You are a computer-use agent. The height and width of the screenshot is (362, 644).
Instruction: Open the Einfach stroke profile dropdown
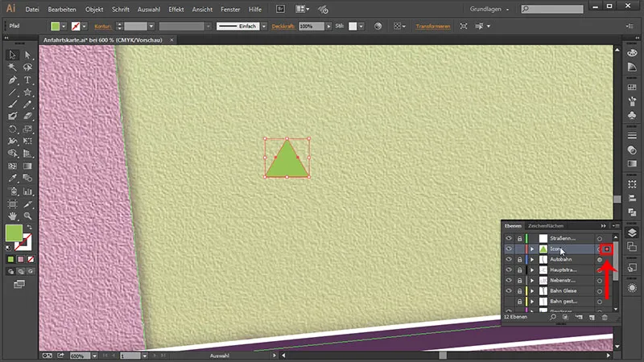click(x=264, y=27)
